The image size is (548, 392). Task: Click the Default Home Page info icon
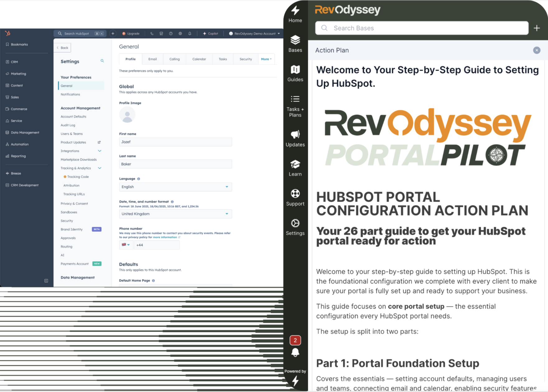click(x=153, y=281)
